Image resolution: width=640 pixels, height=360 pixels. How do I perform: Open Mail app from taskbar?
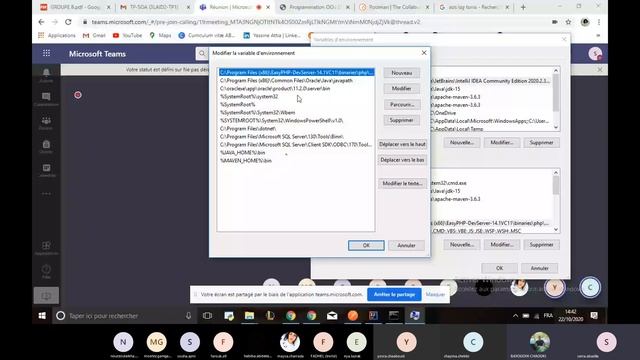[x=332, y=316]
